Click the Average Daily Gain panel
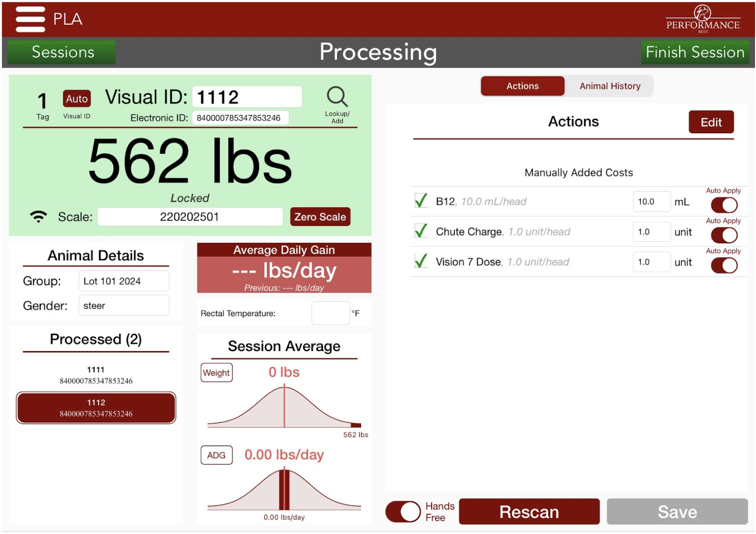756x534 pixels. tap(284, 268)
